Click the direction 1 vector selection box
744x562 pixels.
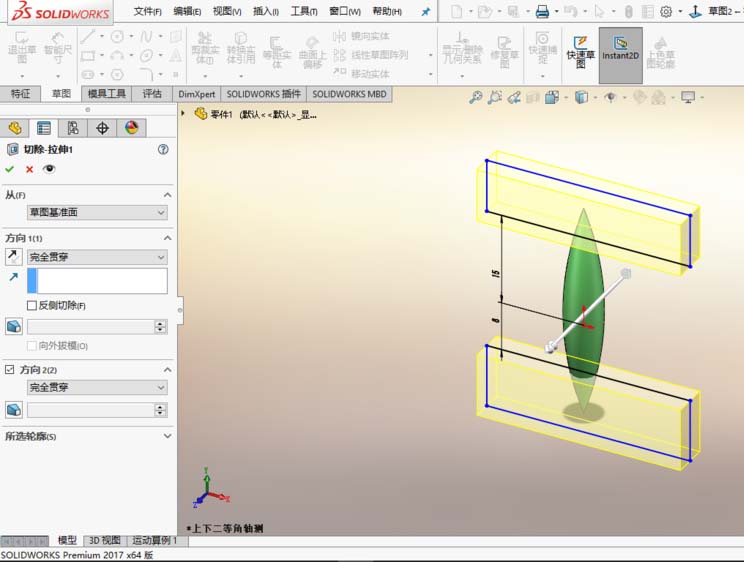pos(97,281)
